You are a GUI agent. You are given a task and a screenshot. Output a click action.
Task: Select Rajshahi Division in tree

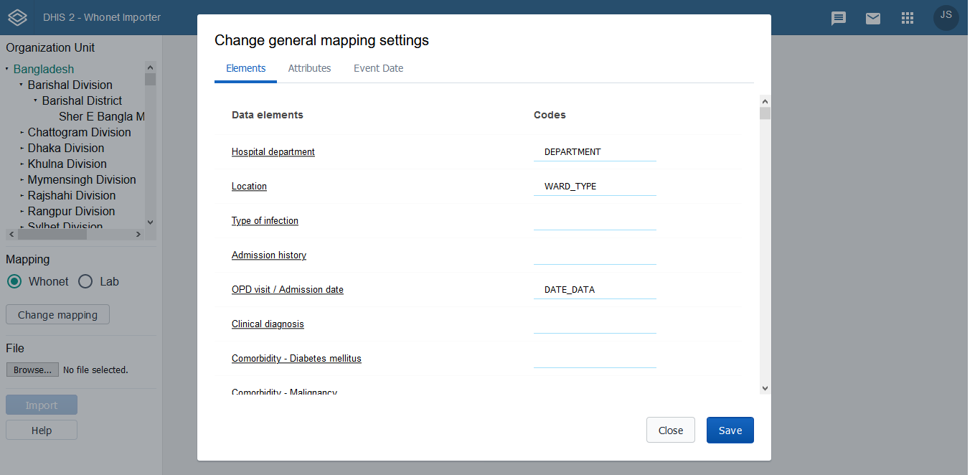72,196
